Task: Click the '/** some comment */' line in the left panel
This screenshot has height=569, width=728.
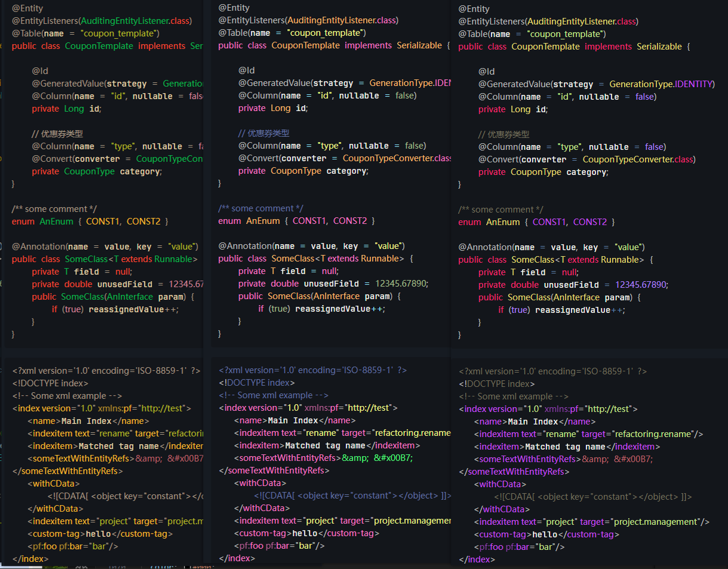Action: coord(54,209)
